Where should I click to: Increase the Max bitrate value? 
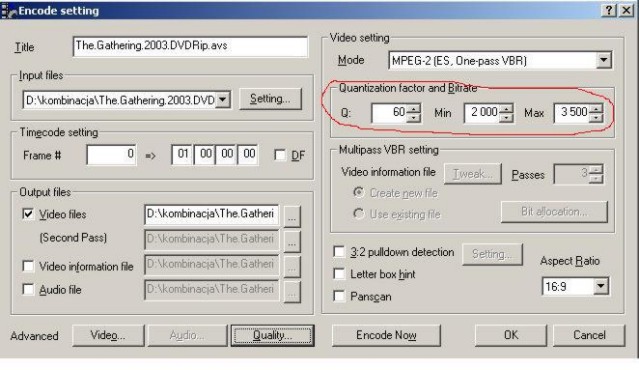point(596,108)
